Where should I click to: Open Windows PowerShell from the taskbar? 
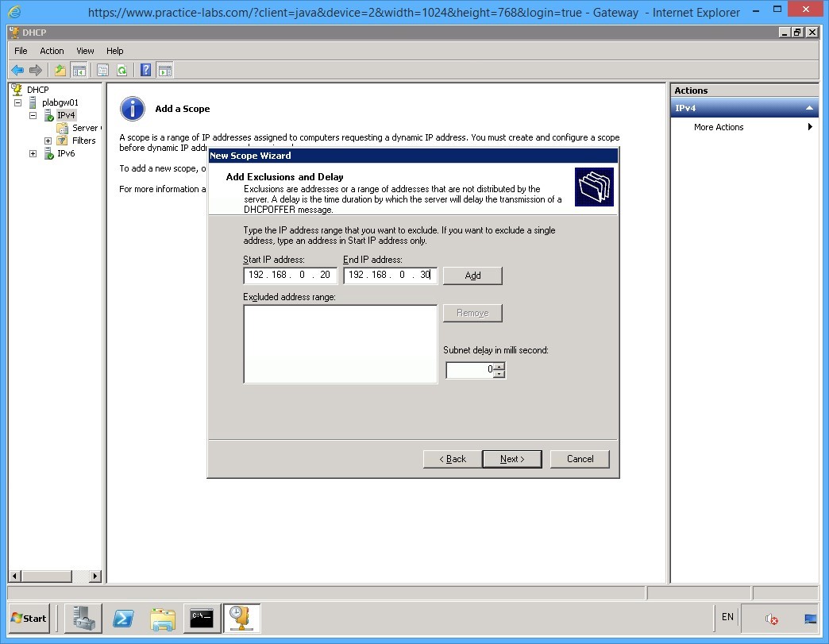coord(123,618)
